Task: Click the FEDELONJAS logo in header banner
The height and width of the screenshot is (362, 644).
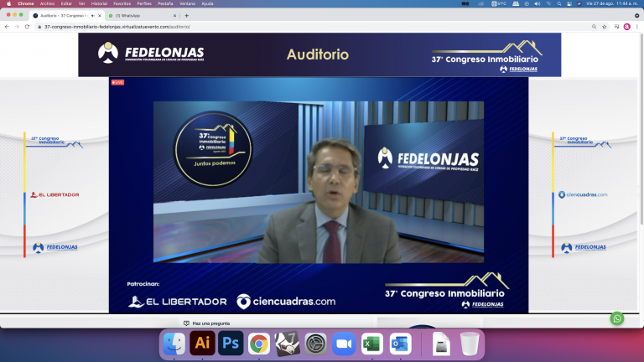Action: pos(151,54)
